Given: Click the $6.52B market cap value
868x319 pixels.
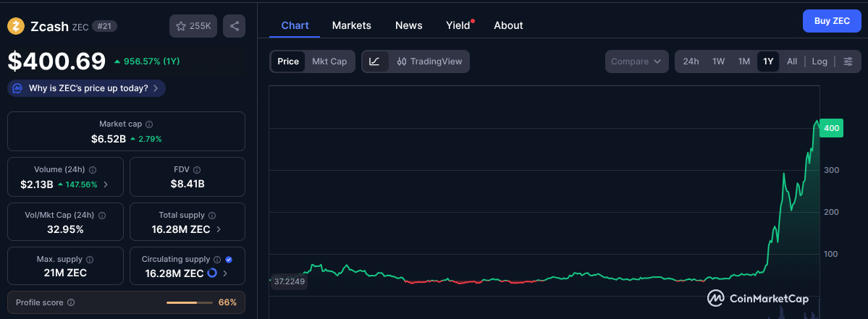Looking at the screenshot, I should tap(109, 139).
